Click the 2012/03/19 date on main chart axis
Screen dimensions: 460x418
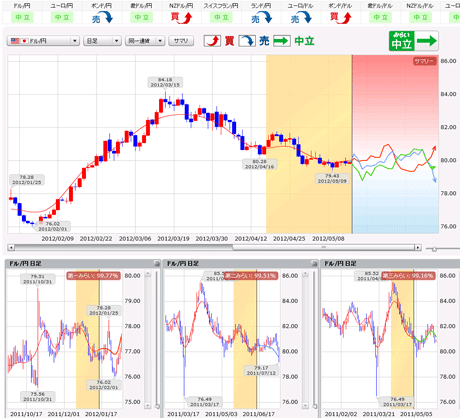(x=173, y=239)
